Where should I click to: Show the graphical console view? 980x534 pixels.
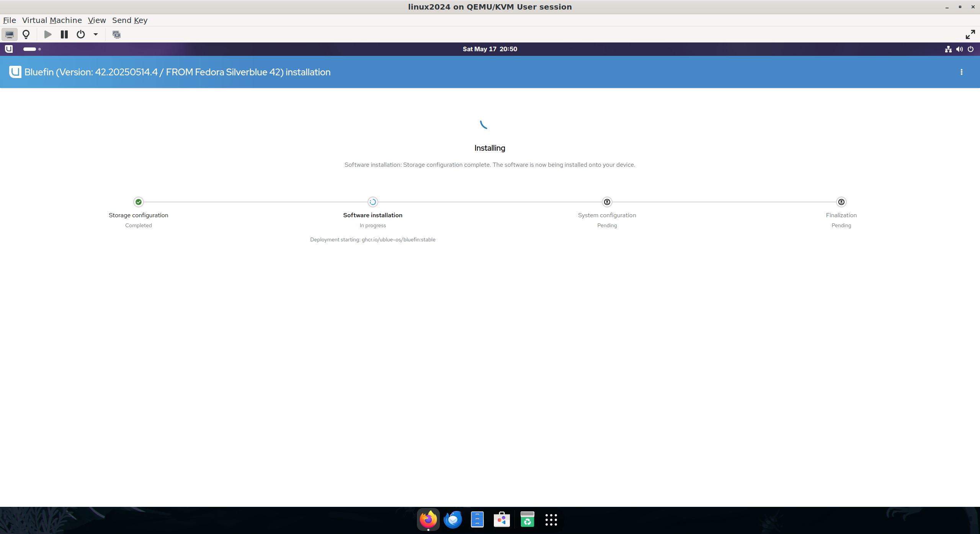pyautogui.click(x=10, y=34)
